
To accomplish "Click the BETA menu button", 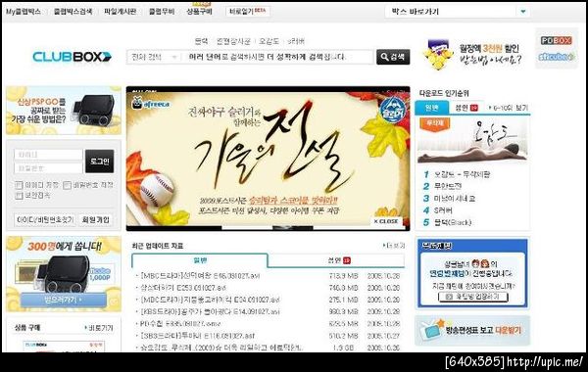I will [x=248, y=11].
